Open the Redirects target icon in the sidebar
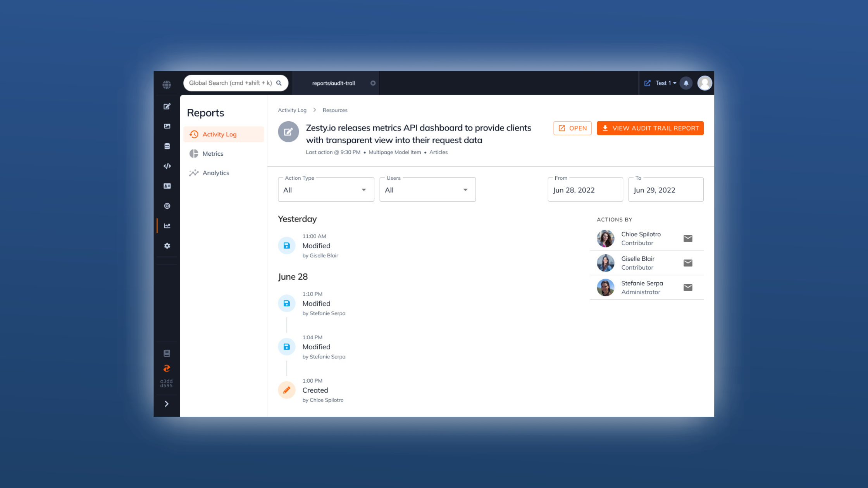This screenshot has height=488, width=868. click(167, 206)
